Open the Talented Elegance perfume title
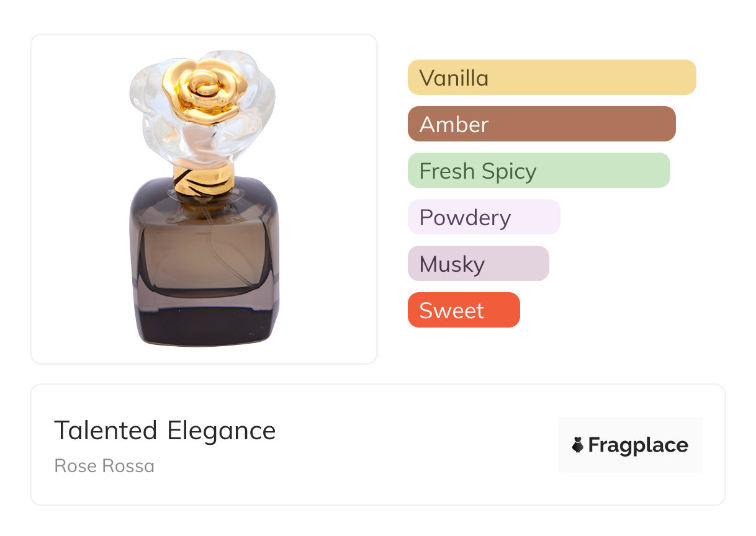The width and height of the screenshot is (756, 536). click(x=165, y=431)
